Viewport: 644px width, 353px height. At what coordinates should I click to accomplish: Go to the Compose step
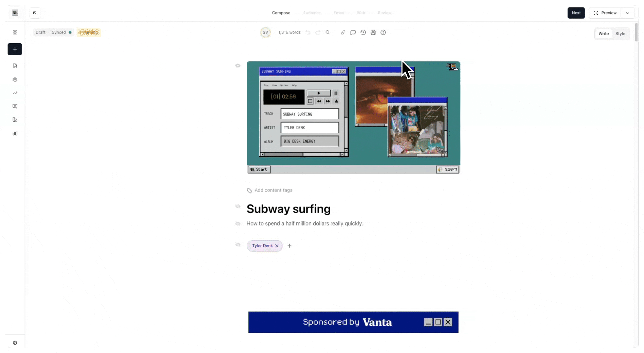coord(281,13)
